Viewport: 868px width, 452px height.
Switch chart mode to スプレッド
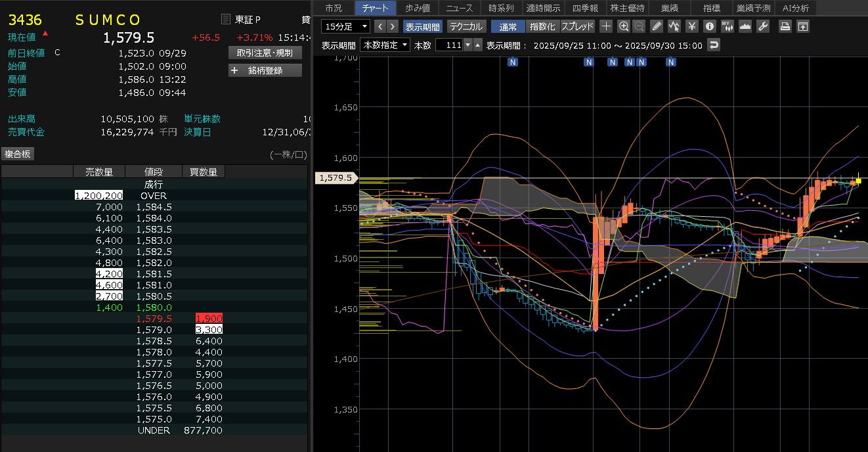578,26
